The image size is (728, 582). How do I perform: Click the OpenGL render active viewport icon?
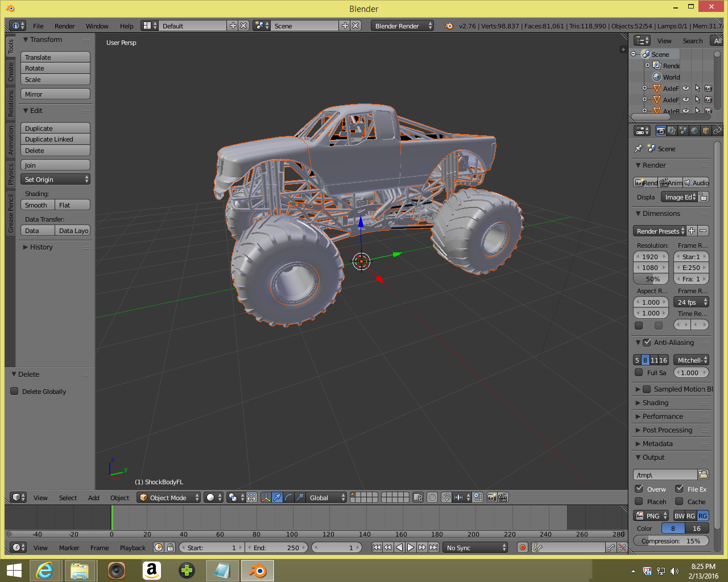[x=492, y=497]
